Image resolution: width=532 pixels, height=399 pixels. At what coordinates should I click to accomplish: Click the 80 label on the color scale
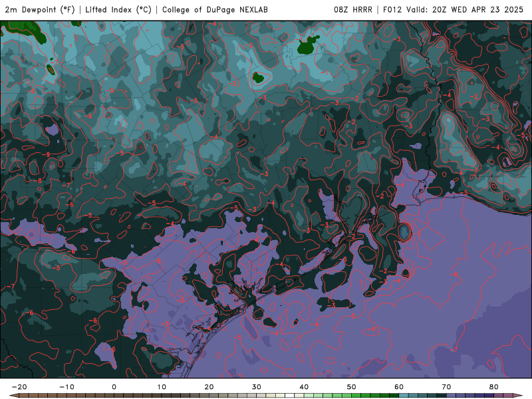coord(494,387)
